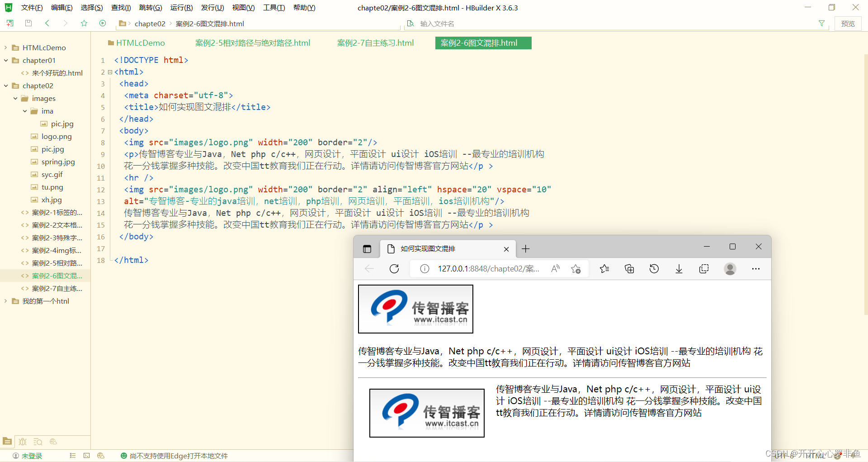Open the 预览 preview button
Screen dimensions: 868x462
click(x=848, y=24)
